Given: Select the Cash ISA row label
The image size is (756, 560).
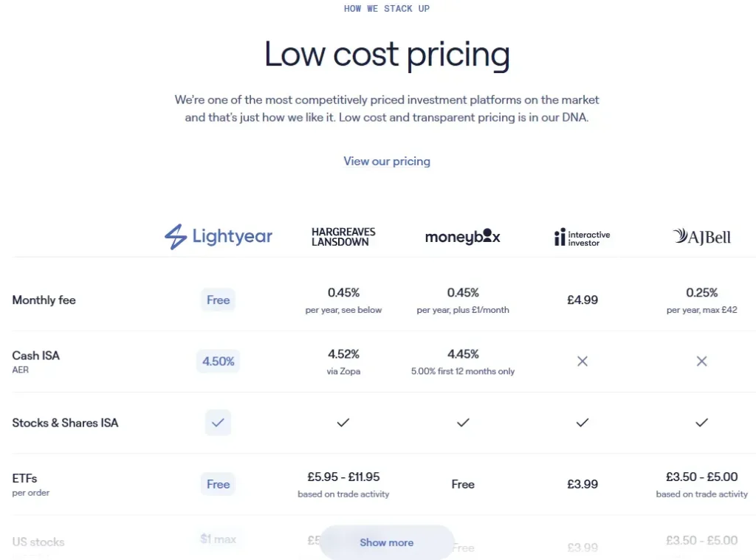Looking at the screenshot, I should point(36,356).
